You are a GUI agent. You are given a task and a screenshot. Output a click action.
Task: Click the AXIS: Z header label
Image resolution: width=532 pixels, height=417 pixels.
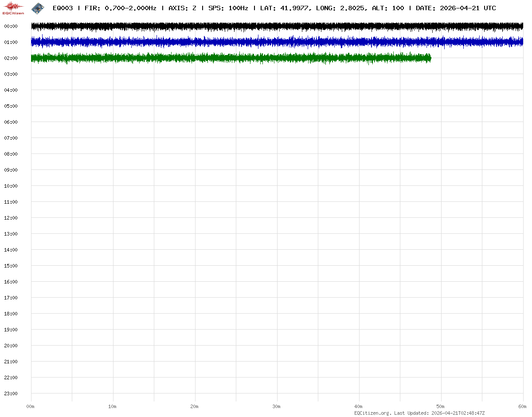click(182, 8)
